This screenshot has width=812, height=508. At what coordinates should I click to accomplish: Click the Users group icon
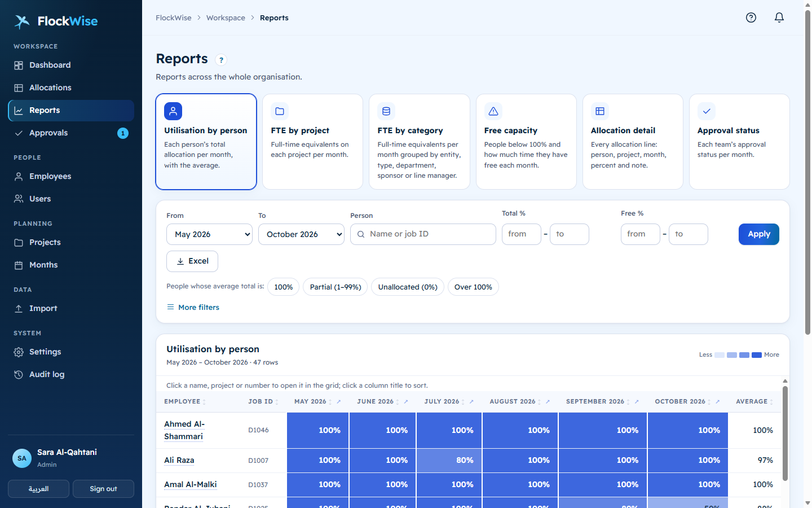tap(19, 199)
